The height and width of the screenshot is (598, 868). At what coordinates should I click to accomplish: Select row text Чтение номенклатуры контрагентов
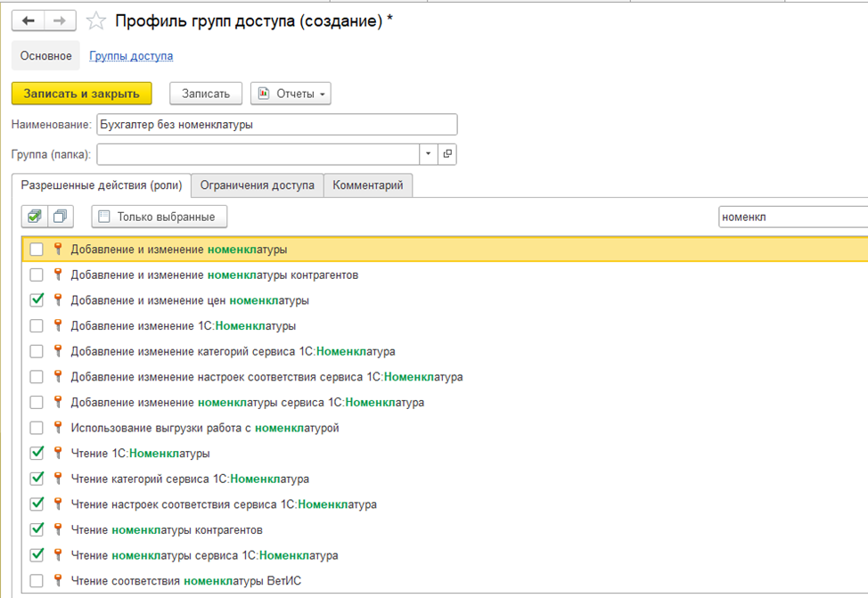click(167, 529)
